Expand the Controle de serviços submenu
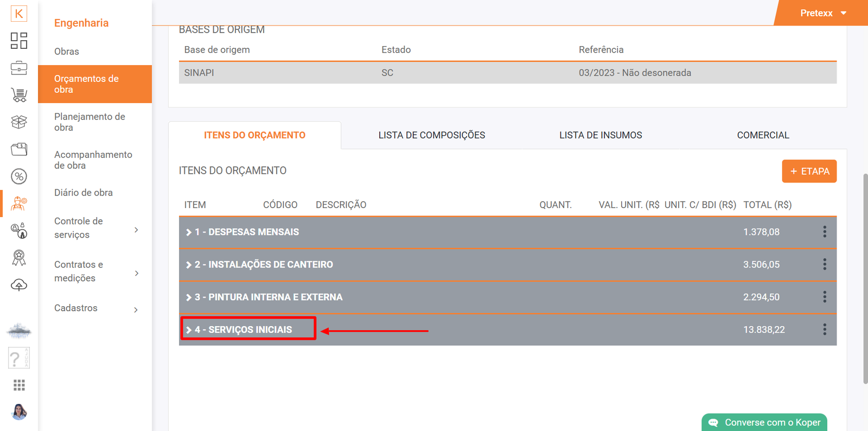Viewport: 868px width, 431px height. click(x=136, y=230)
